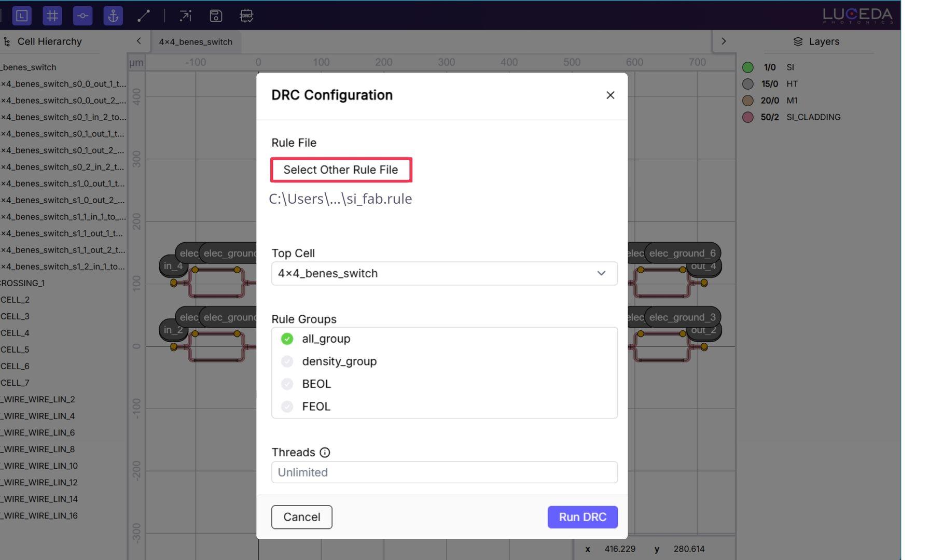Click the chevron beside the Layers panel
The height and width of the screenshot is (560, 929).
724,41
